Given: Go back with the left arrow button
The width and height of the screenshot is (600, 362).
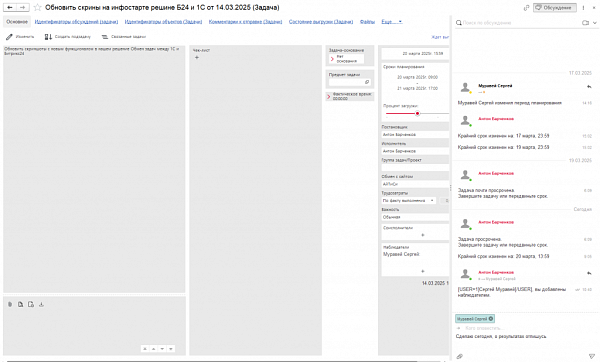Looking at the screenshot, I should pyautogui.click(x=10, y=7).
